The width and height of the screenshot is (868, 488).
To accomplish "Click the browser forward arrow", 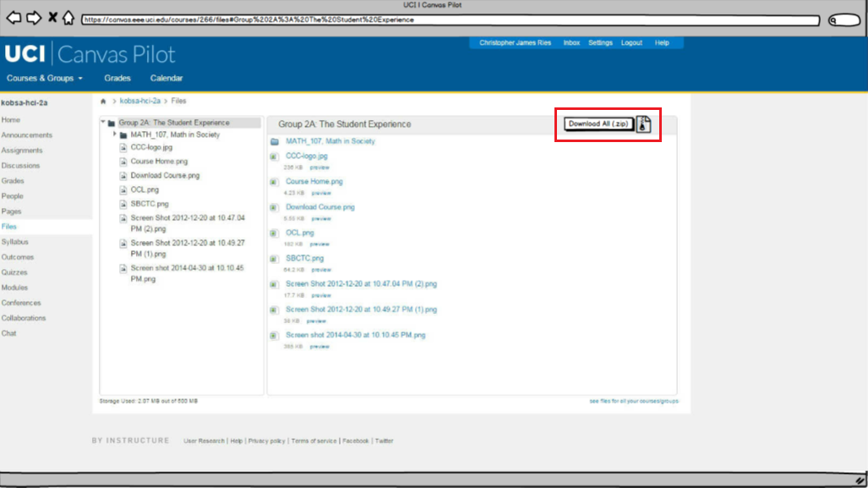I will pos(34,19).
